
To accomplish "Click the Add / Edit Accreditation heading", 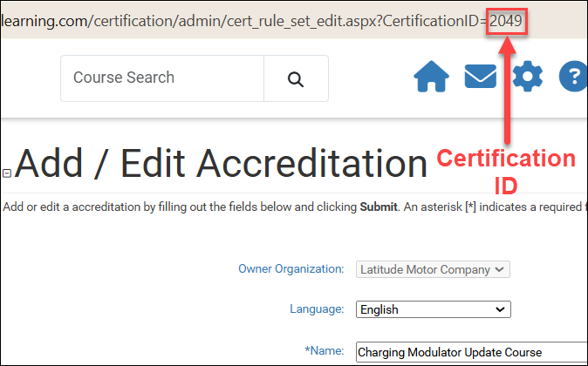I will coord(221,164).
